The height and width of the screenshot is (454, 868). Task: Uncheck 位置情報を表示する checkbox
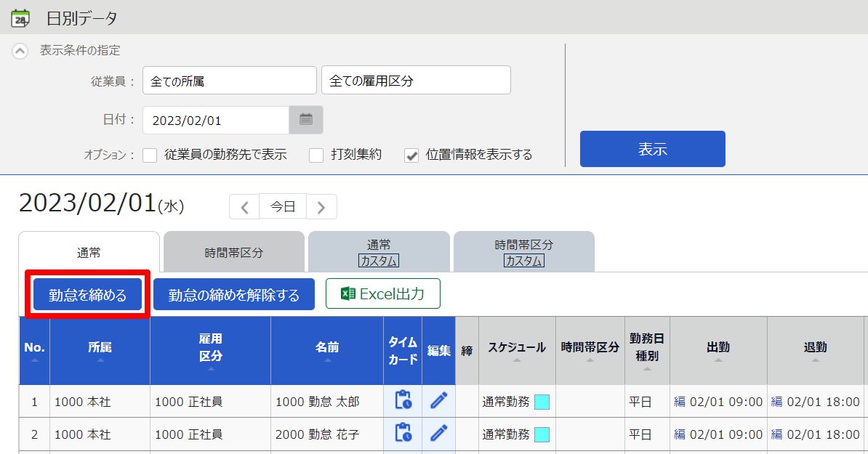point(411,155)
